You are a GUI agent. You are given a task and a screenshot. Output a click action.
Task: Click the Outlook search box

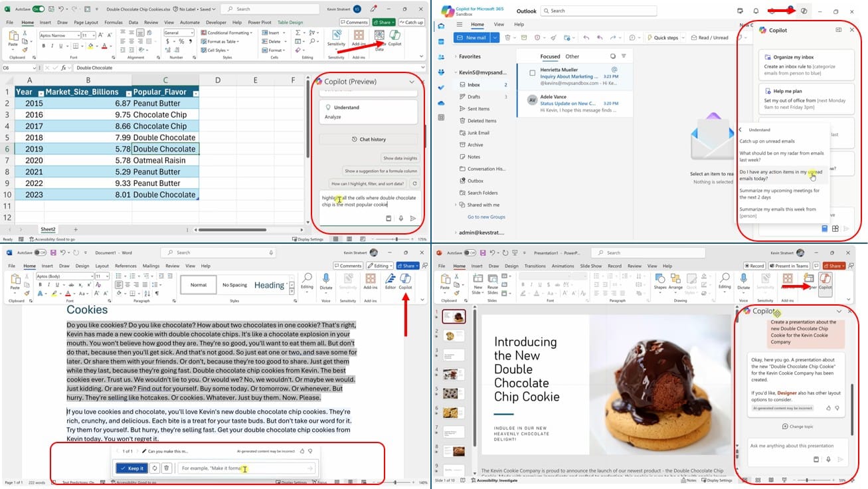(598, 11)
